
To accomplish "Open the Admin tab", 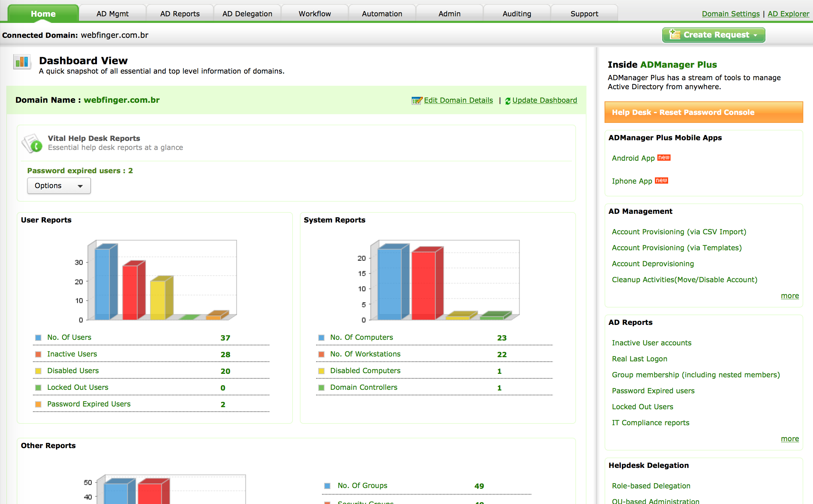I will click(450, 14).
